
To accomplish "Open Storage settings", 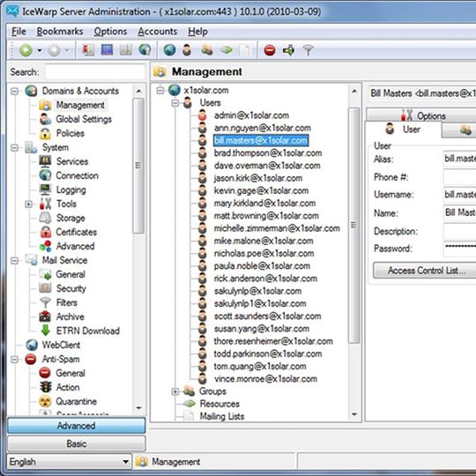I will (x=71, y=218).
